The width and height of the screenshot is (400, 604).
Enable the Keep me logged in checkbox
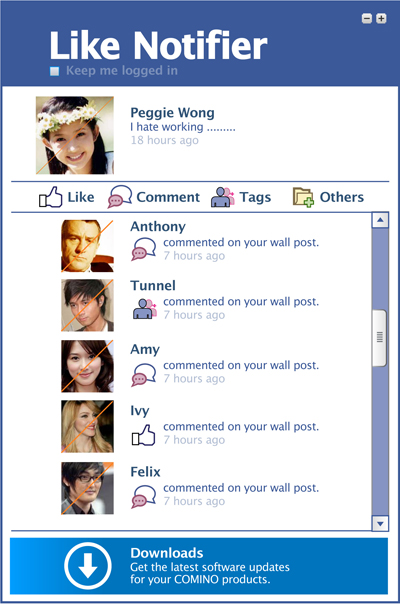54,71
